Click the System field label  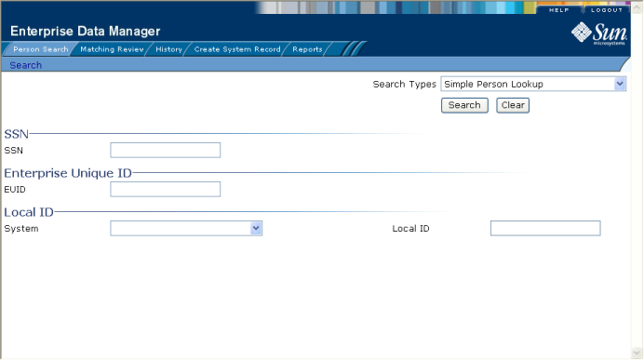coord(21,229)
